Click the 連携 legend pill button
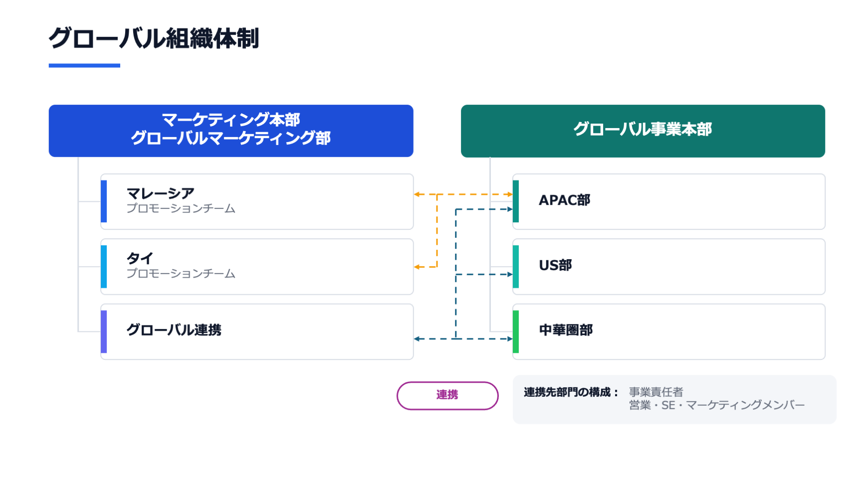 pos(447,396)
